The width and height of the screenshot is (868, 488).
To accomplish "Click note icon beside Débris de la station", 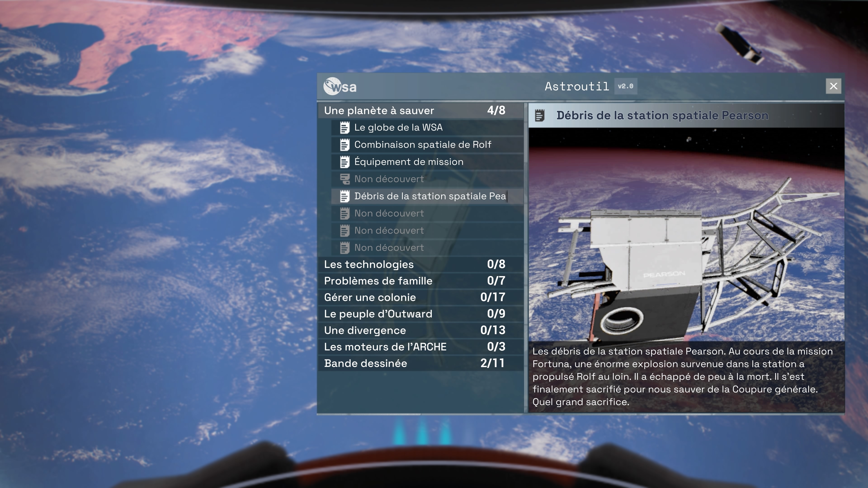I will click(344, 196).
